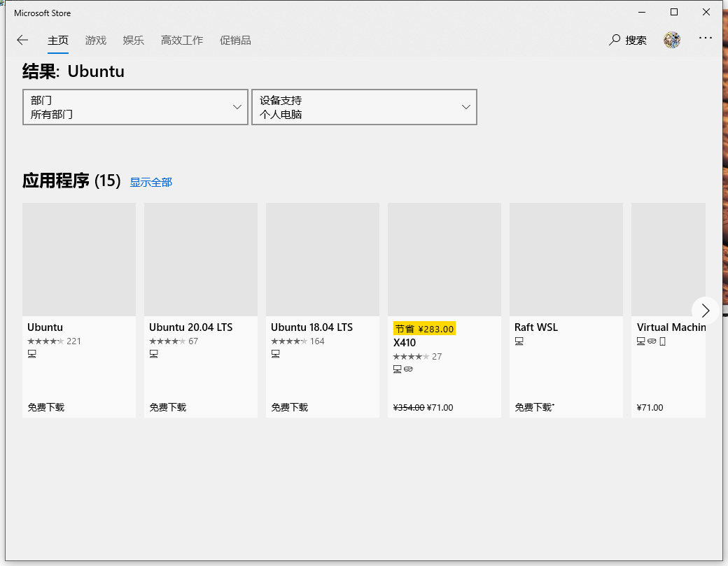
Task: Click the PC device icon under Ubuntu 18.04 LTS
Action: click(x=275, y=354)
